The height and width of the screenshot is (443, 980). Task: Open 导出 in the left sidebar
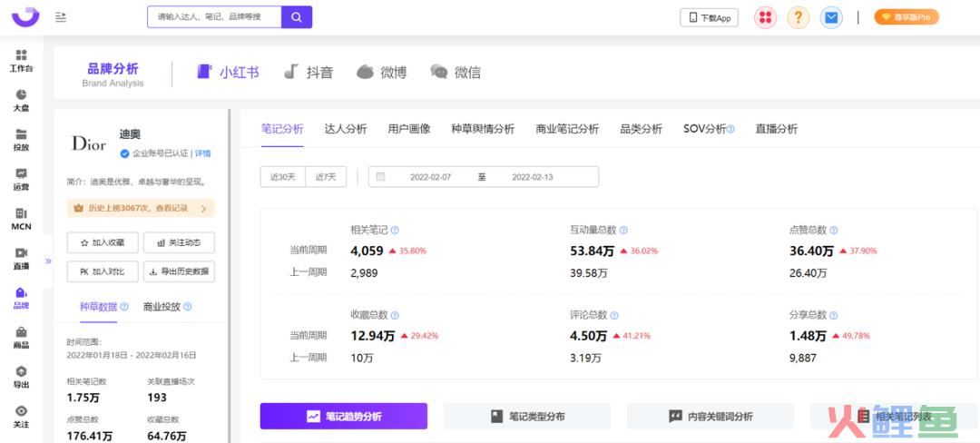point(21,378)
